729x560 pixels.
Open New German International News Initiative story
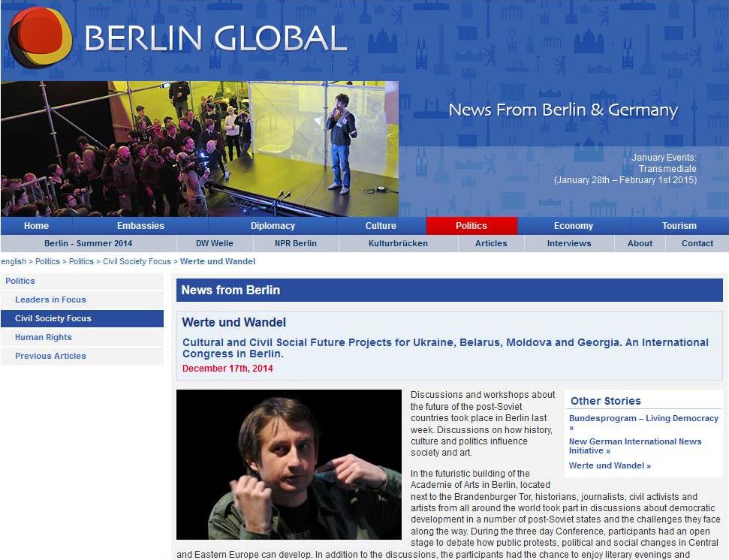[x=635, y=446]
